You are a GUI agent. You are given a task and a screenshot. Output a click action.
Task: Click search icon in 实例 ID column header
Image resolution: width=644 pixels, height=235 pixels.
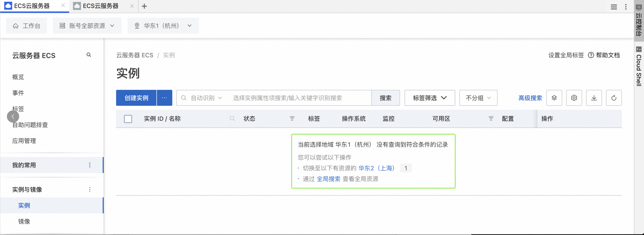[x=232, y=119]
